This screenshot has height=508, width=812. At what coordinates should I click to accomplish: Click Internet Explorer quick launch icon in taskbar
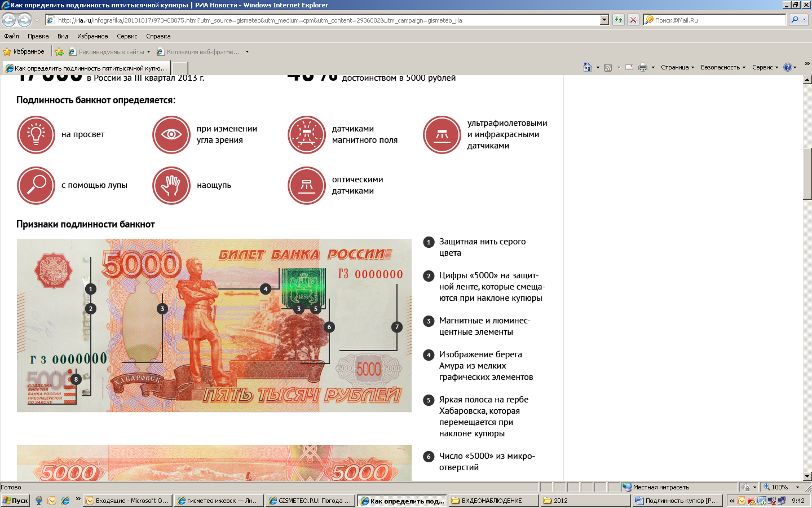click(65, 501)
